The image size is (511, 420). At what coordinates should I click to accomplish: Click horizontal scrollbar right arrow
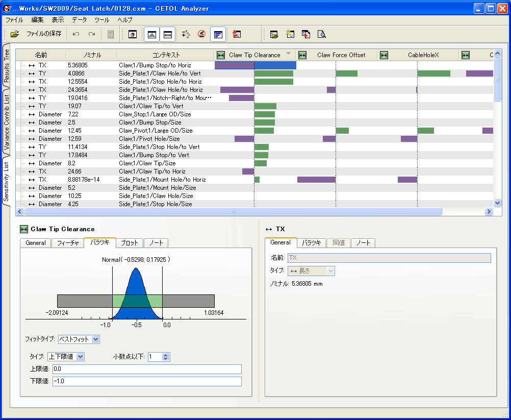click(x=489, y=211)
